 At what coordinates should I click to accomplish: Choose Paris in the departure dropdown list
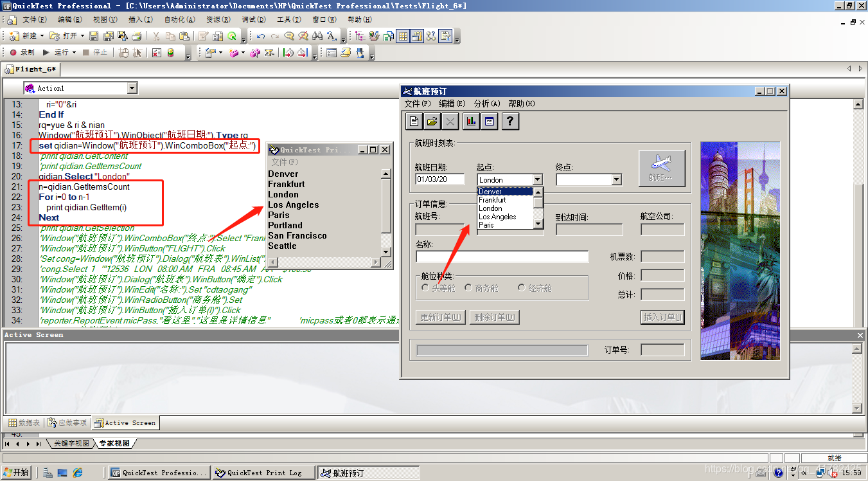[505, 225]
